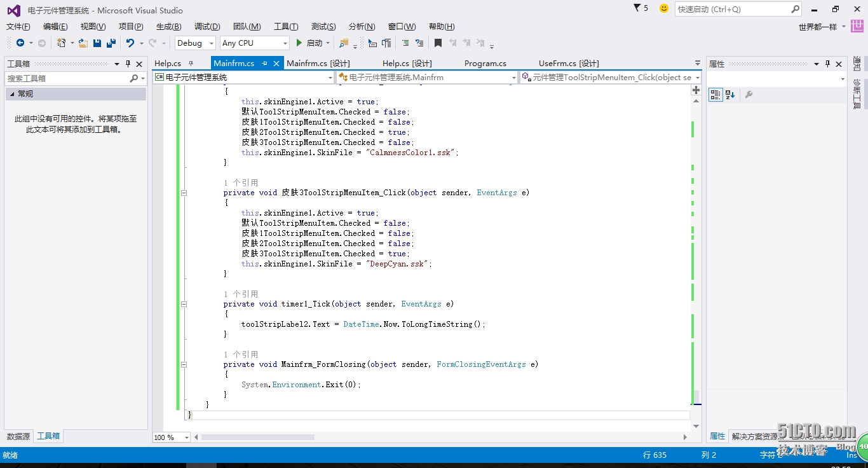This screenshot has height=468, width=868.
Task: Click the 启动 start button label
Action: 315,43
